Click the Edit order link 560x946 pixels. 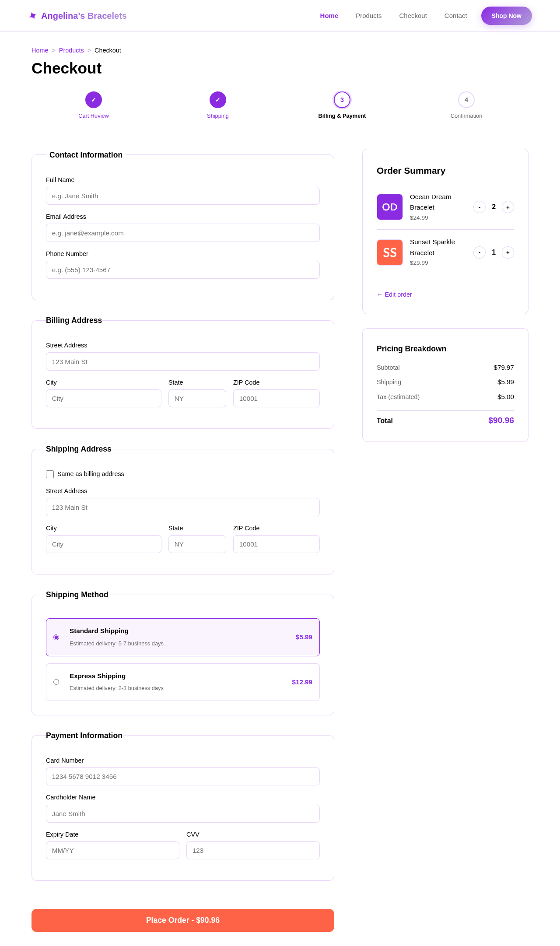click(x=394, y=294)
